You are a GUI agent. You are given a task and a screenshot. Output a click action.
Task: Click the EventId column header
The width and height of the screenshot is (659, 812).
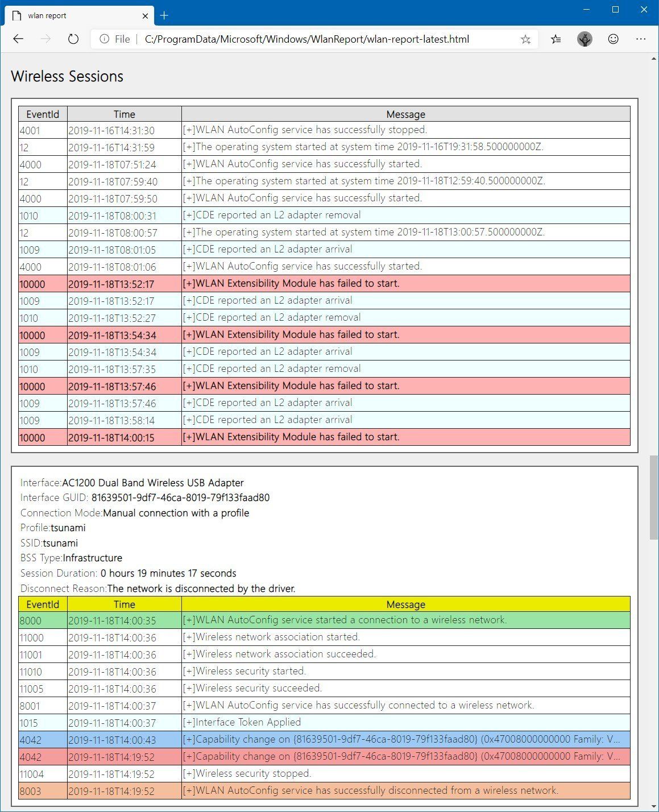click(43, 114)
